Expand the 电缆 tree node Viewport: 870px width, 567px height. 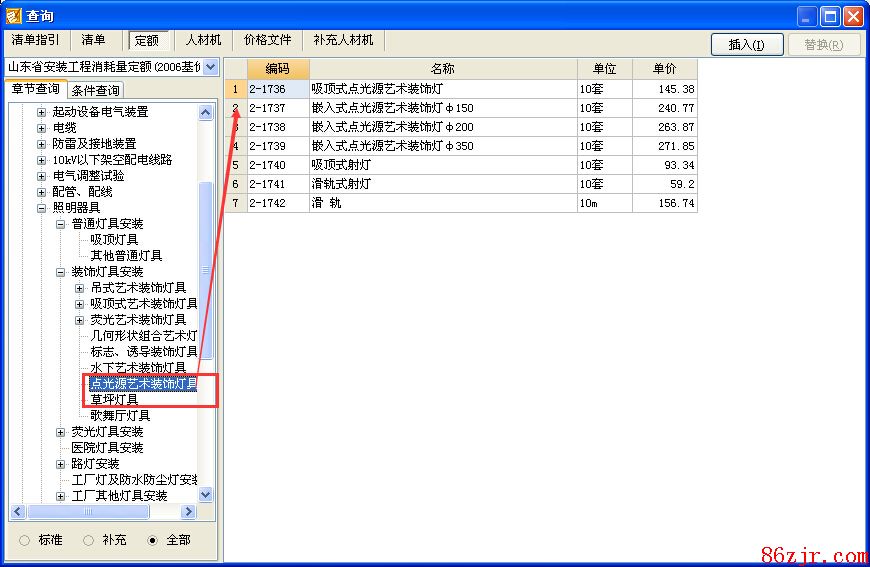(x=42, y=128)
